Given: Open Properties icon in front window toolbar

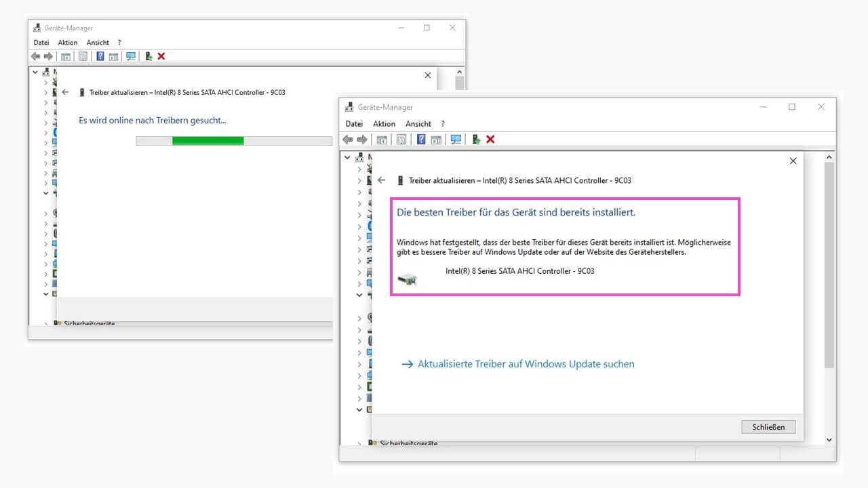Looking at the screenshot, I should pos(401,140).
